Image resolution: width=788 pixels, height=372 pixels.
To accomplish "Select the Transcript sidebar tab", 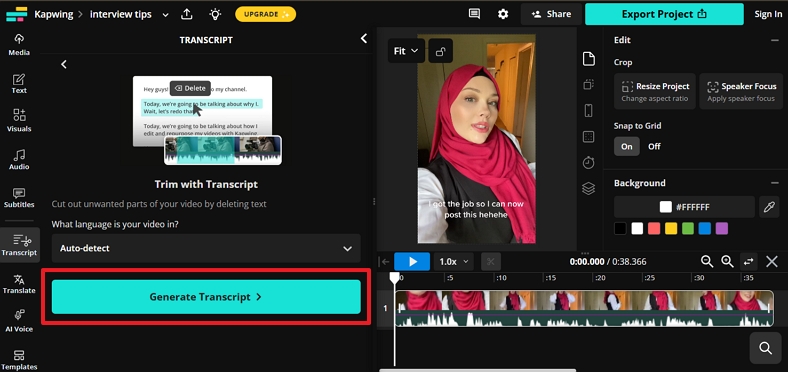I will [19, 245].
